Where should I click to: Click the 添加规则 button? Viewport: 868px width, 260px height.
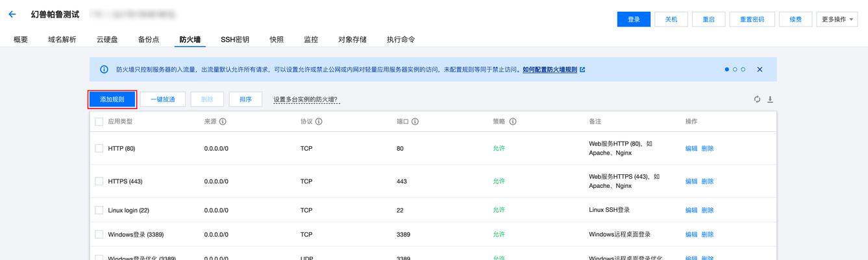[112, 99]
